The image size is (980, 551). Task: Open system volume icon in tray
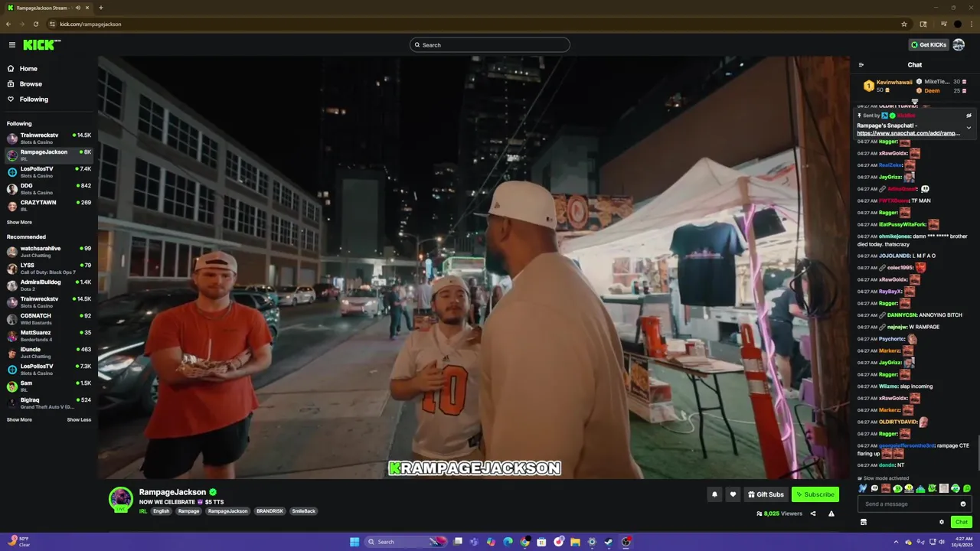[941, 542]
